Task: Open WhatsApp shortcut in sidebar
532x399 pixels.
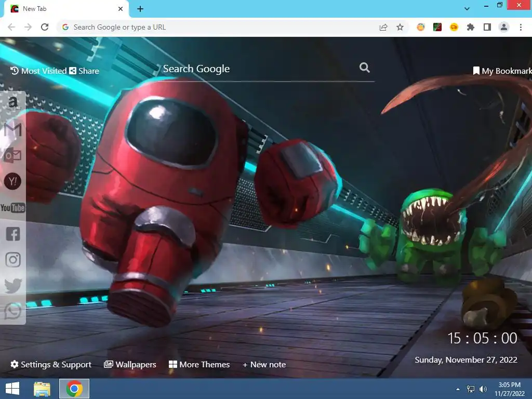Action: click(13, 311)
